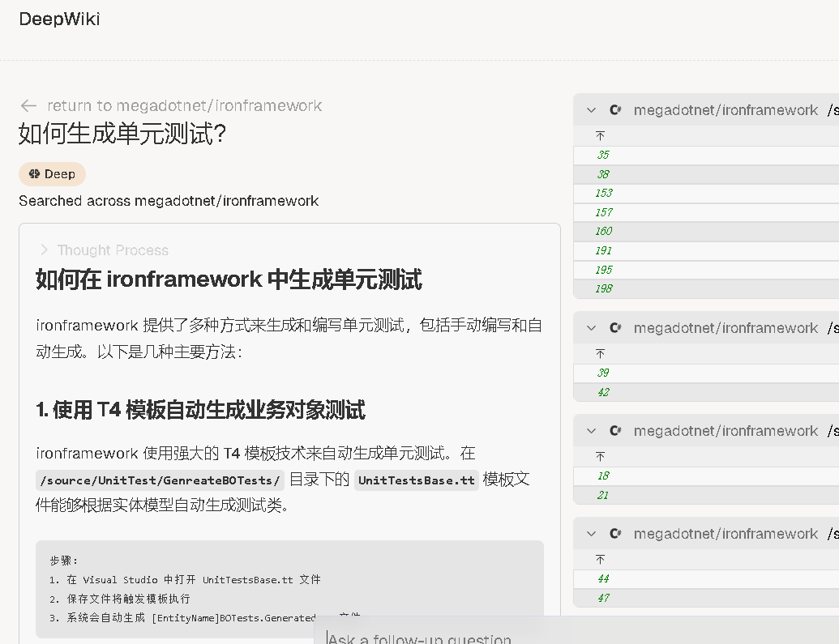Collapse the fourth megadotnet/ironframework code panel
839x644 pixels.
click(591, 534)
